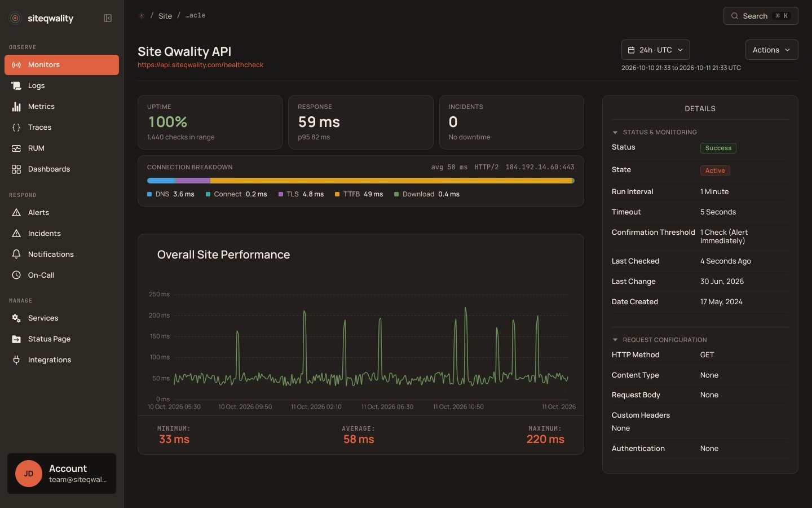Click the Notifications bell icon
The width and height of the screenshot is (812, 508).
16,255
